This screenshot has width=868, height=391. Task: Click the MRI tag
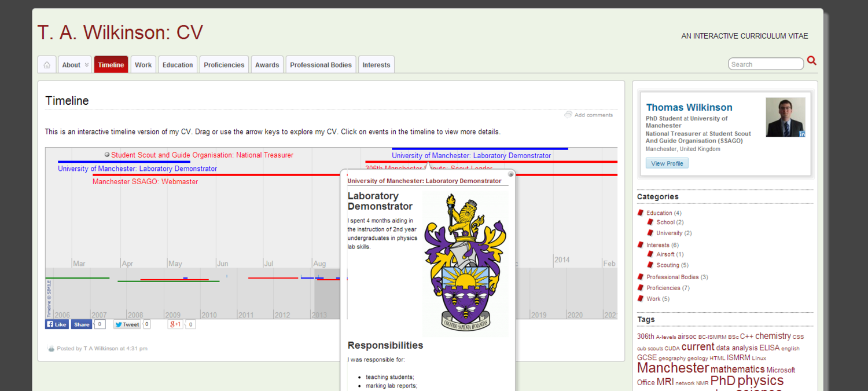(x=665, y=382)
